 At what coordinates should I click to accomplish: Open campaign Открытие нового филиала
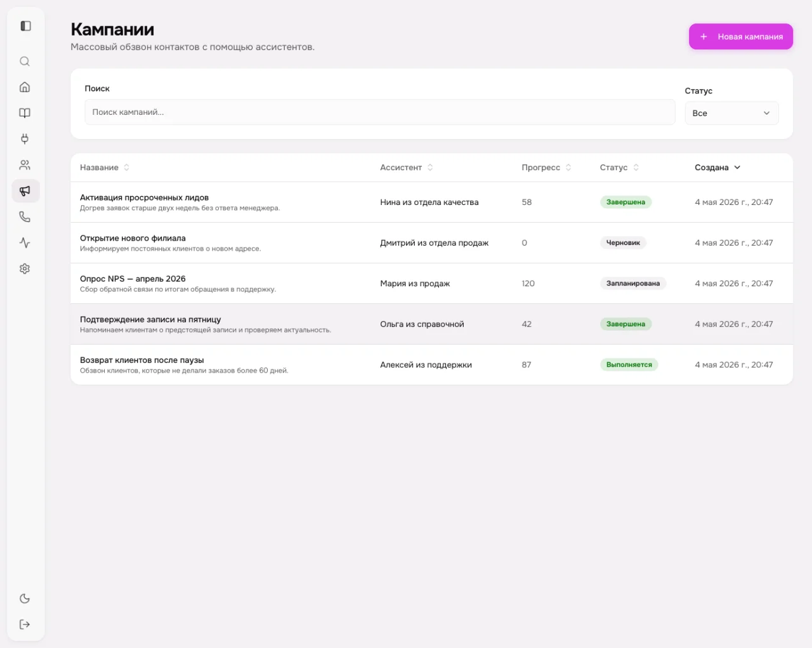133,238
